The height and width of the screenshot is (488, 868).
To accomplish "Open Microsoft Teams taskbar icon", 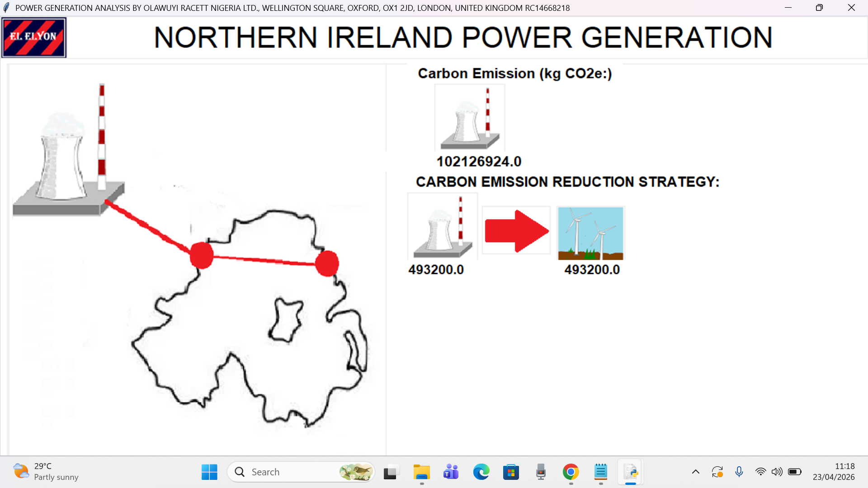I will click(451, 472).
